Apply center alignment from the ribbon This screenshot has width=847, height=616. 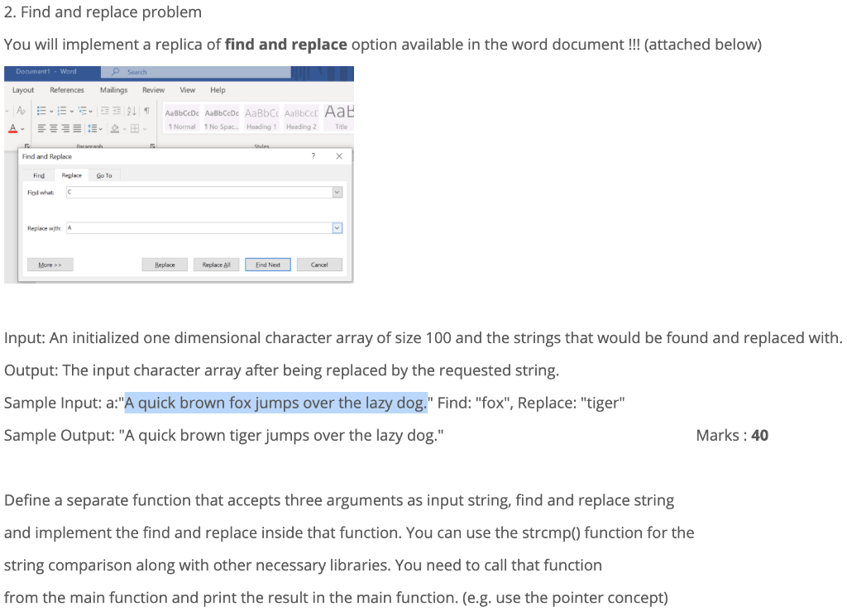52,128
